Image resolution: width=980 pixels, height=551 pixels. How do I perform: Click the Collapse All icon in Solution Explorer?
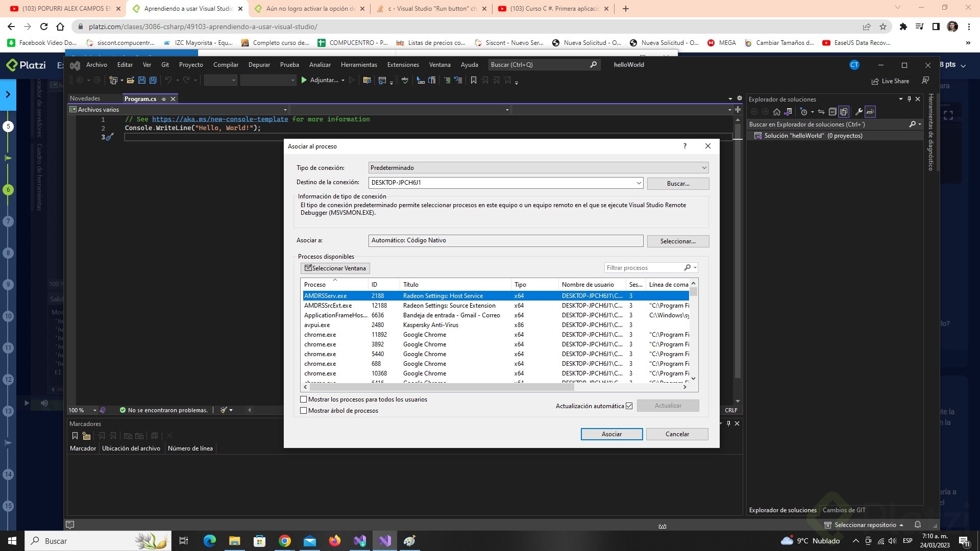tap(832, 112)
